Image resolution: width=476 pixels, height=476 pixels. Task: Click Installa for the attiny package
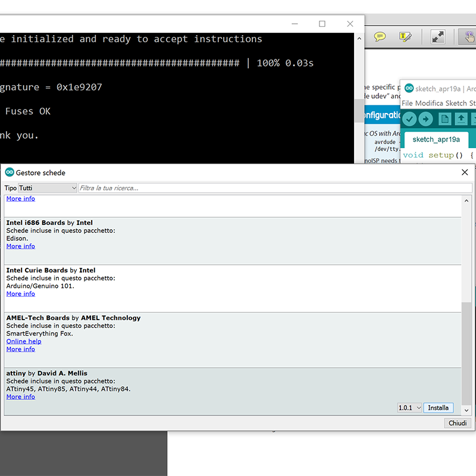(x=438, y=408)
